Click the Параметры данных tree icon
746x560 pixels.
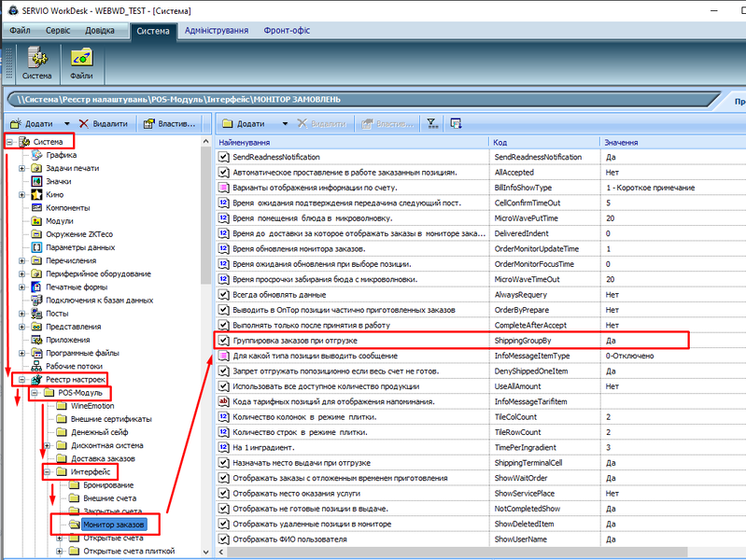pyautogui.click(x=37, y=247)
